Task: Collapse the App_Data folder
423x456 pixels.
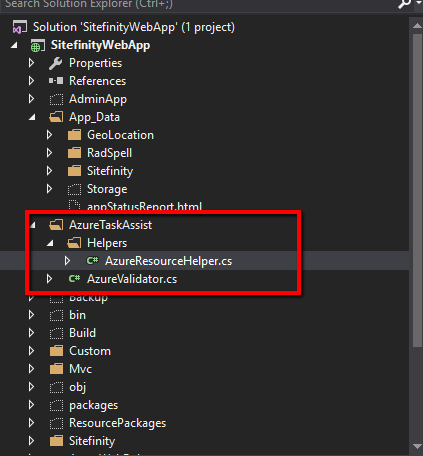Action: pos(32,117)
